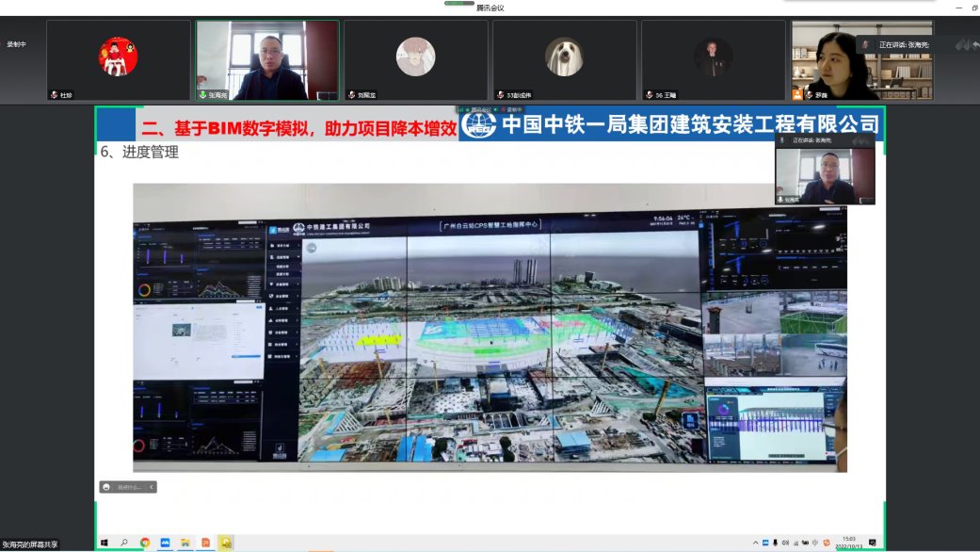
Task: Open the Tencent Meeting taskbar icon
Action: (165, 543)
